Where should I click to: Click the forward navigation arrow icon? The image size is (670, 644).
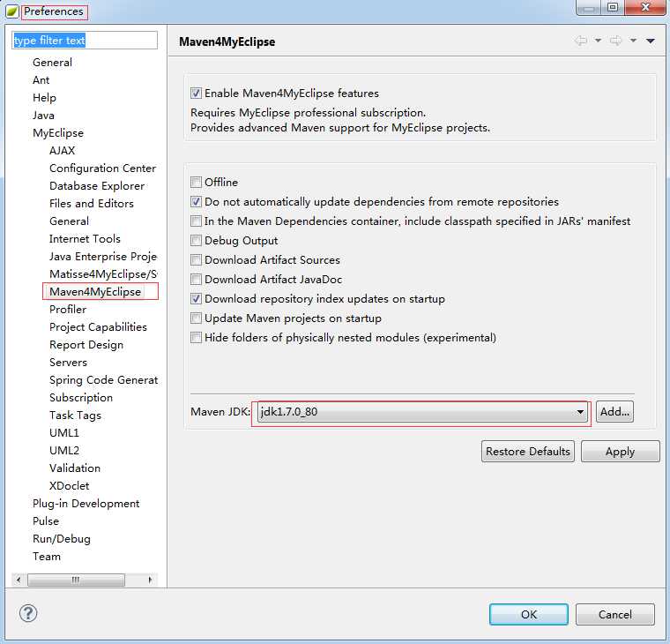615,41
